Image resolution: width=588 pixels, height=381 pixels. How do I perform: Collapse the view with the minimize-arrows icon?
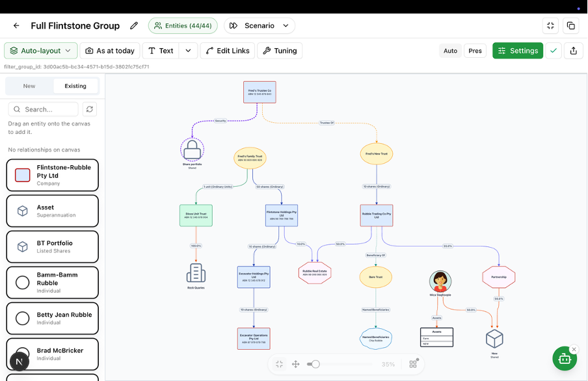click(550, 25)
